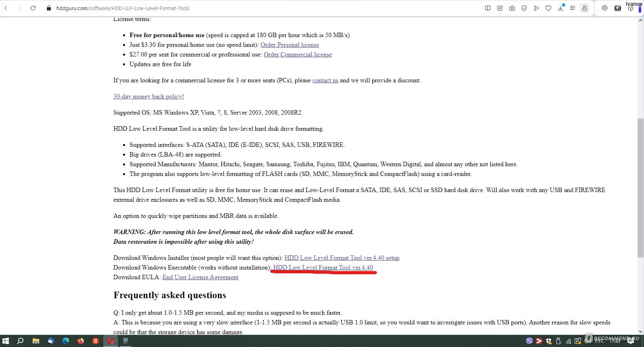Open the privacy shield icon
644x347 pixels.
524,8
